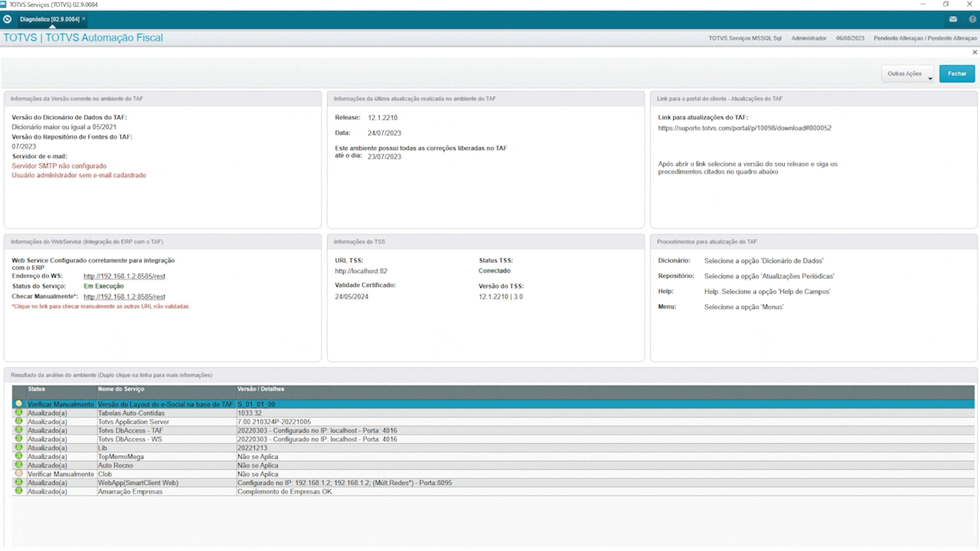Click the service status 'Em Execução'

104,286
